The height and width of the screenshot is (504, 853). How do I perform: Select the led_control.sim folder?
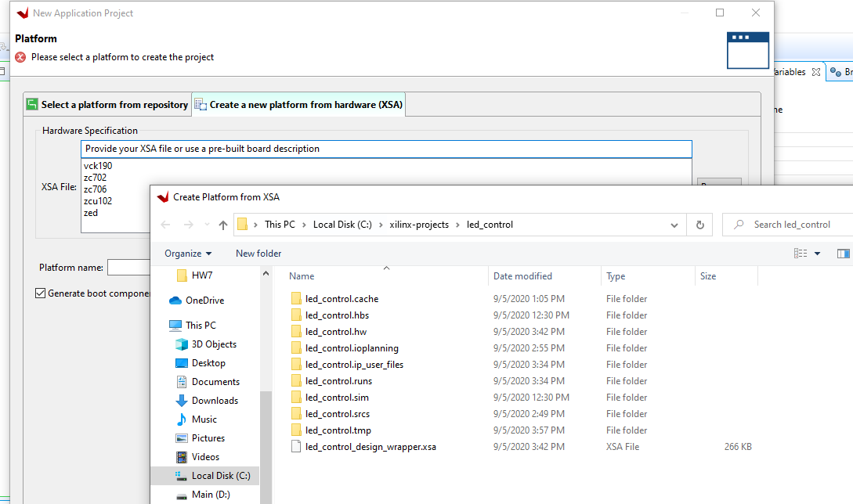click(337, 398)
